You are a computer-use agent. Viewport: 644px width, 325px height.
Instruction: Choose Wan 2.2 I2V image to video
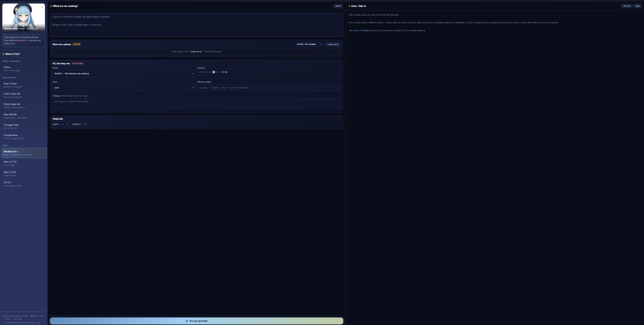click(24, 173)
